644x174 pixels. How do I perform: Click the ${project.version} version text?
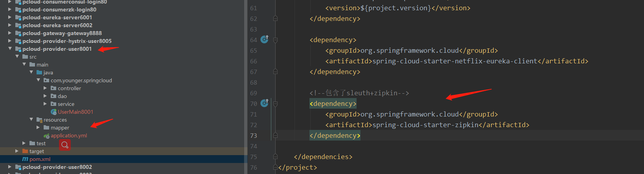[x=396, y=8]
